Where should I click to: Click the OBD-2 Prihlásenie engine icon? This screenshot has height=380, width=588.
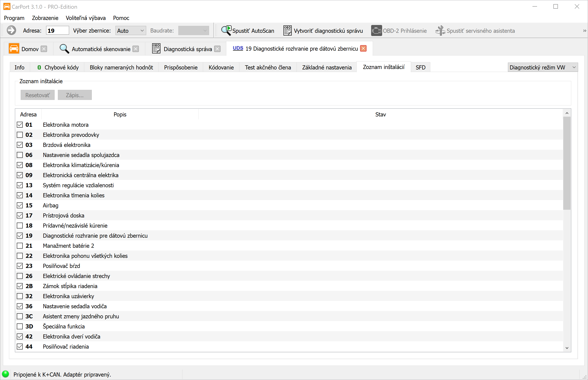tap(376, 31)
